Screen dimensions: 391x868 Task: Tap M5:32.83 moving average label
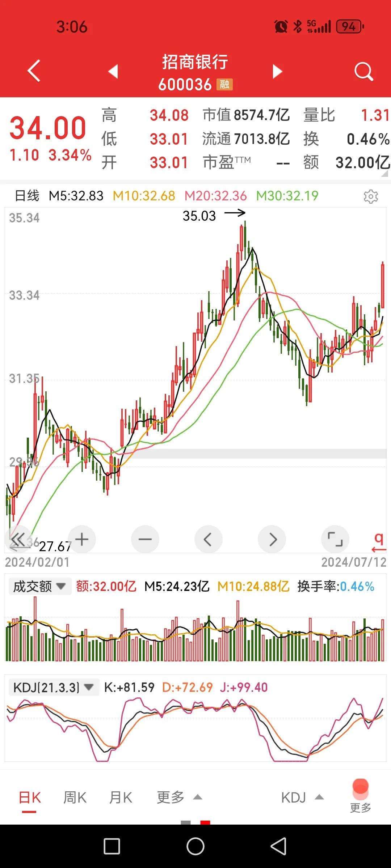click(x=76, y=196)
